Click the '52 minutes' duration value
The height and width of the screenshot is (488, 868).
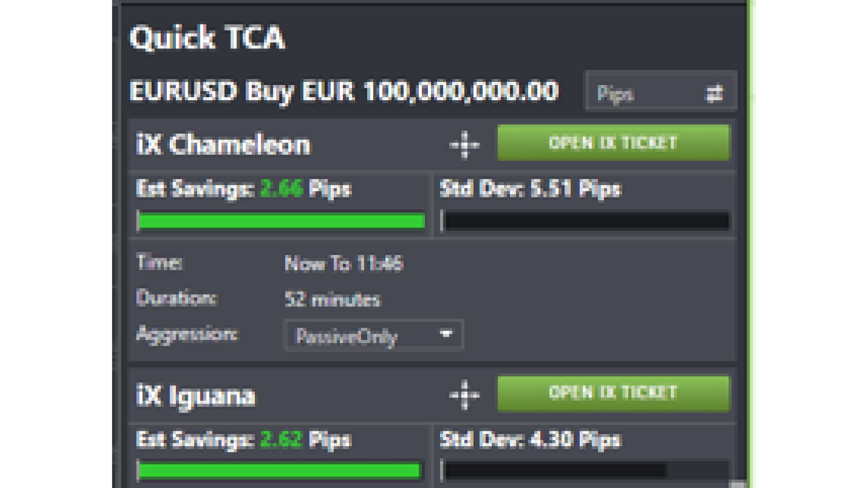(x=333, y=299)
